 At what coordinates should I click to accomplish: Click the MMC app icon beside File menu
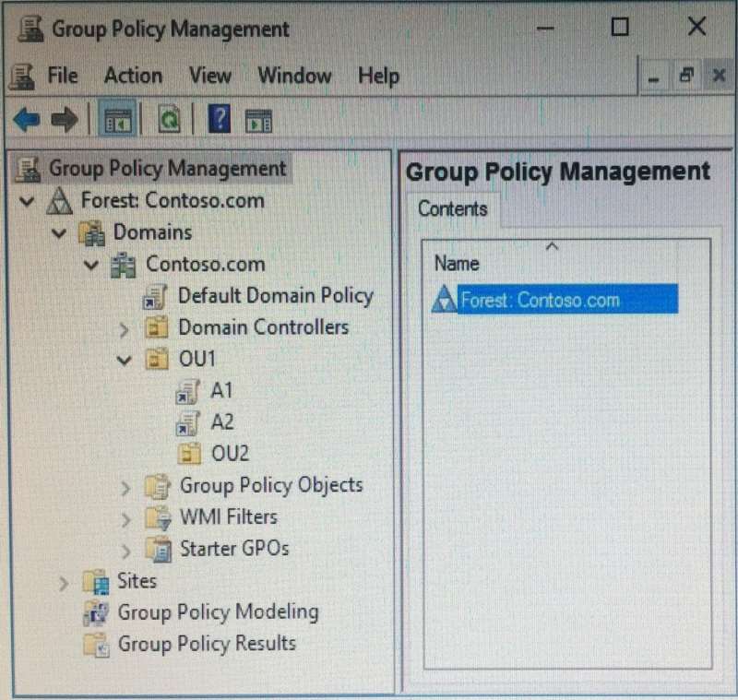point(22,77)
